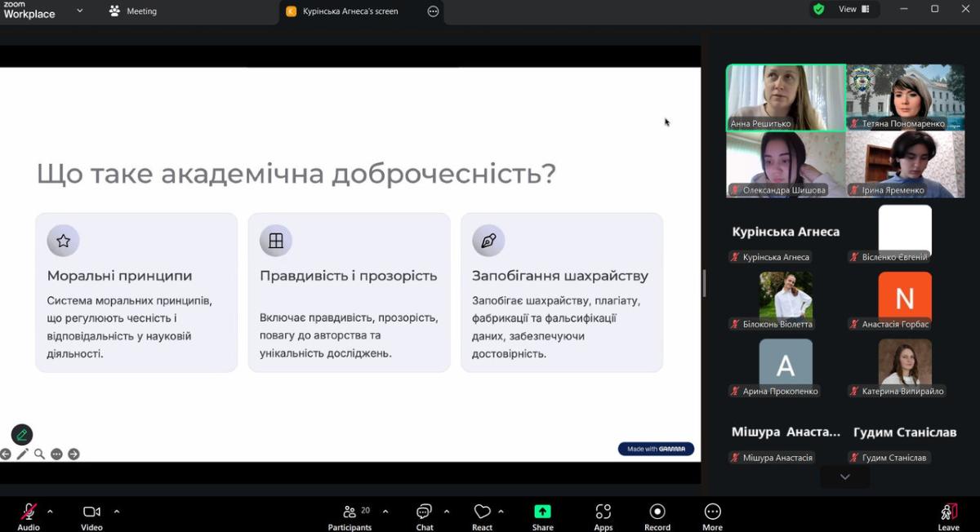The width and height of the screenshot is (980, 532).
Task: Select the Курінська Агнеса's screen tab
Action: click(x=350, y=11)
